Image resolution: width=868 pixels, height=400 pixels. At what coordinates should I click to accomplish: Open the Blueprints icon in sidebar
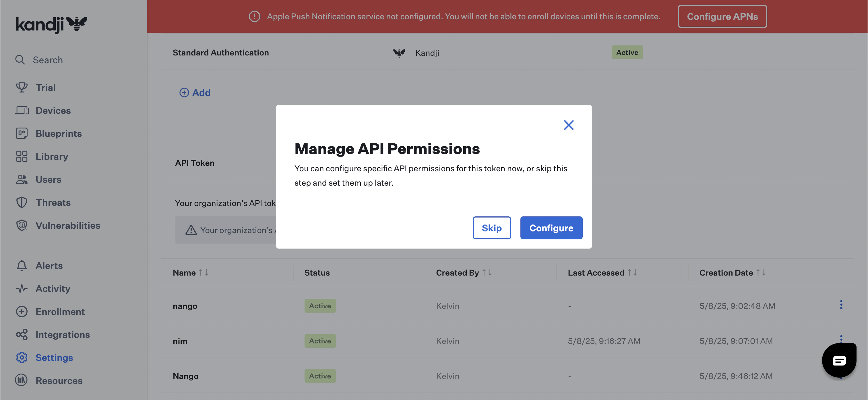pos(22,134)
